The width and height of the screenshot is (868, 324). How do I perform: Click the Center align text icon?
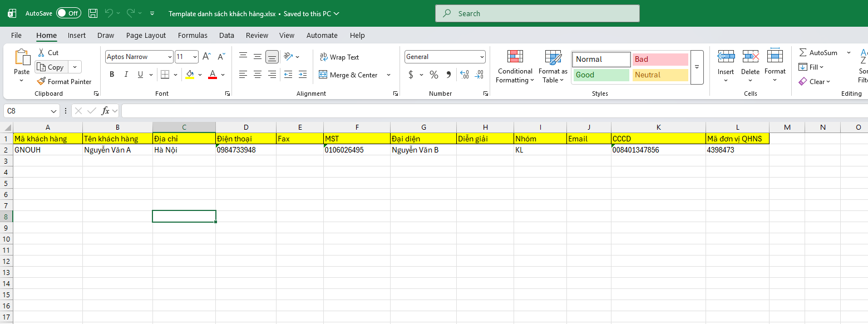click(x=258, y=75)
